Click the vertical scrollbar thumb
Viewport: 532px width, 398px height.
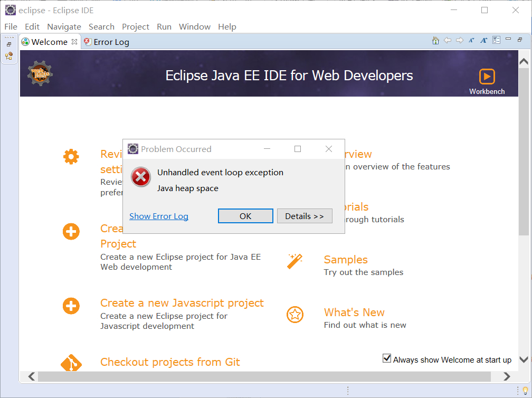(524, 152)
